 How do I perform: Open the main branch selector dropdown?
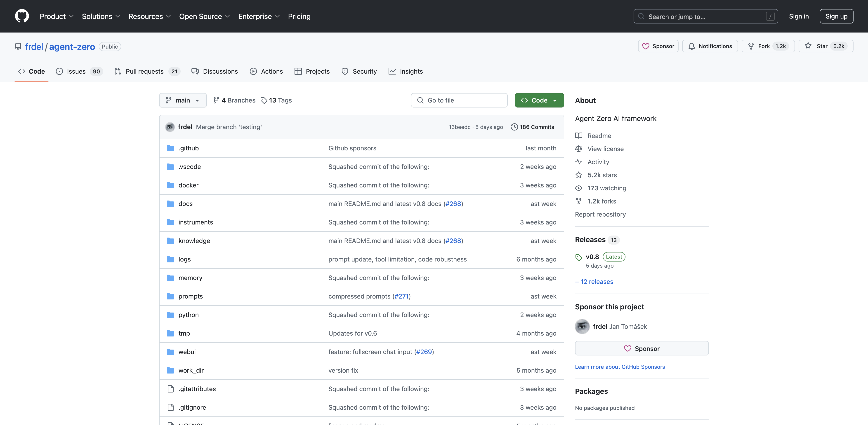point(183,100)
